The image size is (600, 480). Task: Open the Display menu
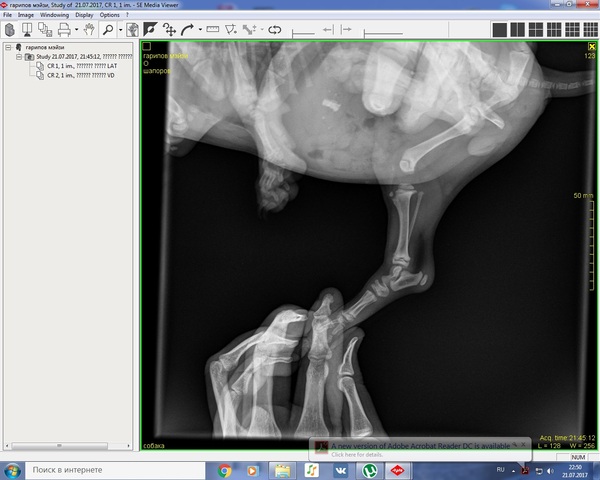point(84,15)
